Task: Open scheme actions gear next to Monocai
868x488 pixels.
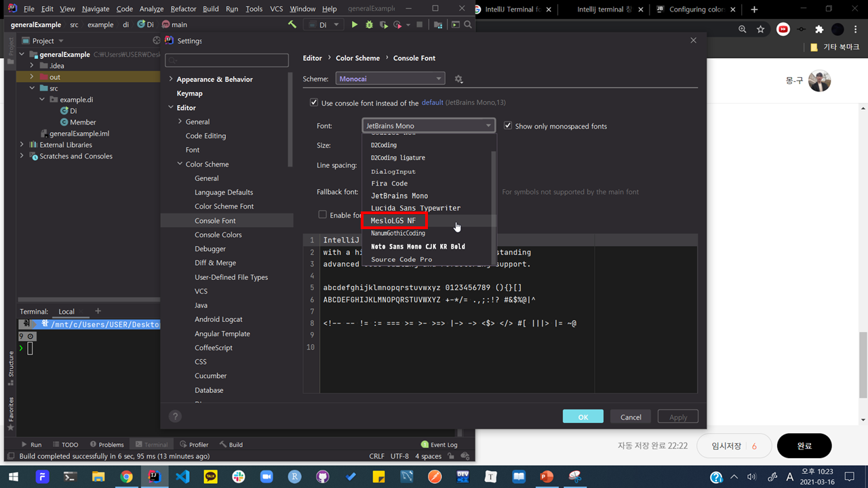Action: click(x=458, y=79)
